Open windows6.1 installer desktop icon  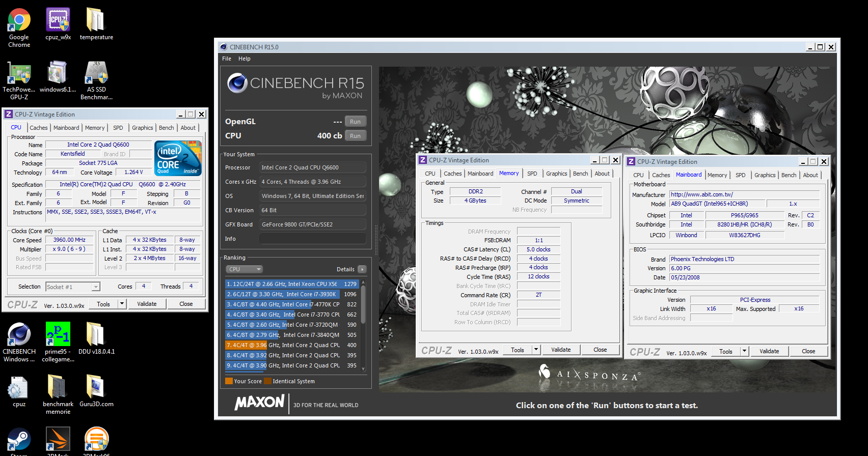(x=58, y=76)
